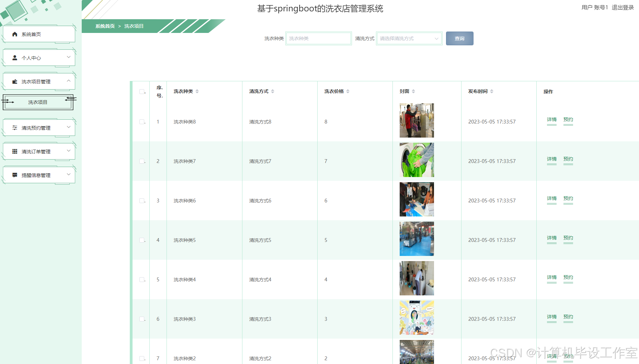This screenshot has height=364, width=639.
Task: Expand the 清洗预约管理 menu chevron
Action: 69,127
